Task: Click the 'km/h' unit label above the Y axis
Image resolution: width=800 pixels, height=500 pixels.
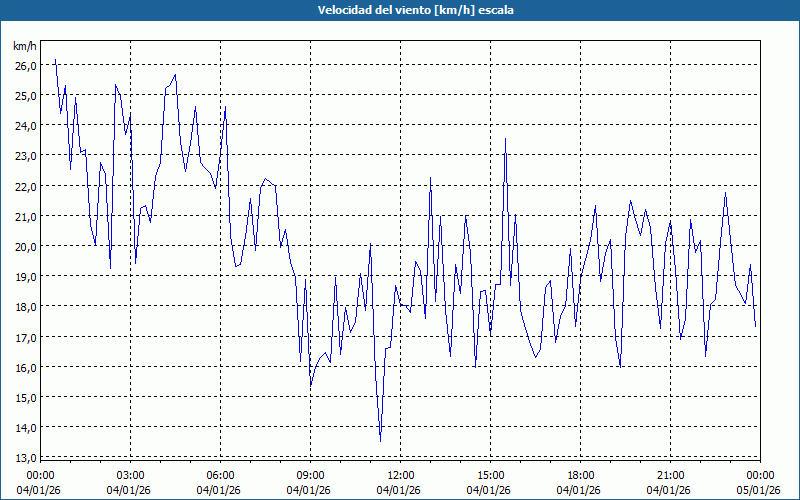Action: pos(25,46)
